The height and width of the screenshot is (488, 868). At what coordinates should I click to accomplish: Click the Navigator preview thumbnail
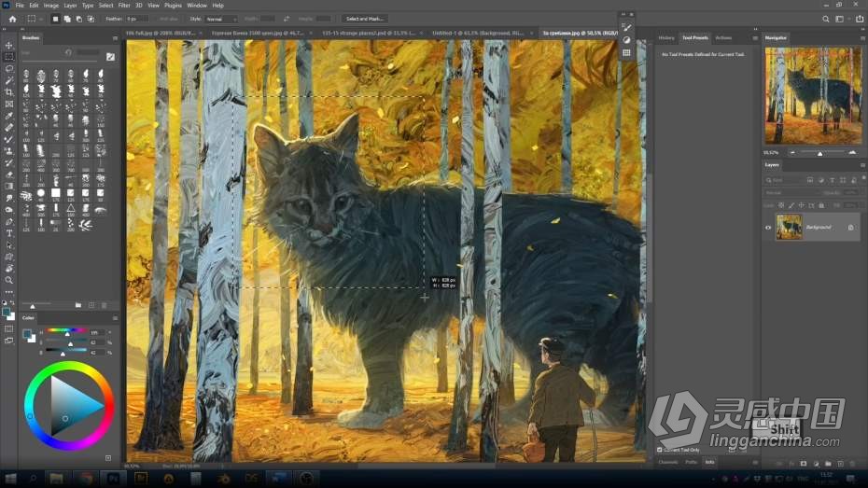(813, 96)
